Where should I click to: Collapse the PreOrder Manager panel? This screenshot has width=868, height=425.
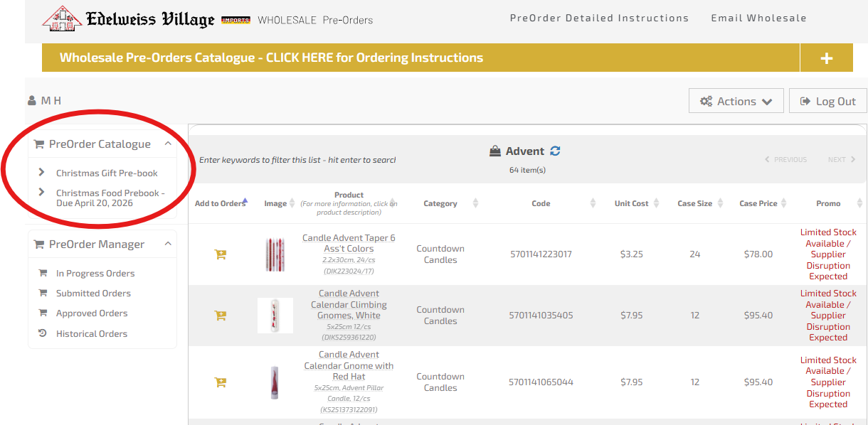click(168, 244)
